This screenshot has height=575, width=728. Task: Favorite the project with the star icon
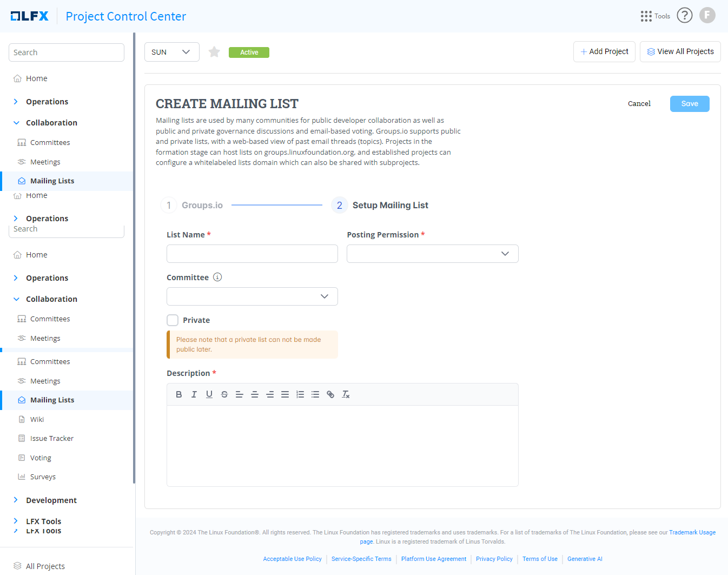[x=214, y=52]
